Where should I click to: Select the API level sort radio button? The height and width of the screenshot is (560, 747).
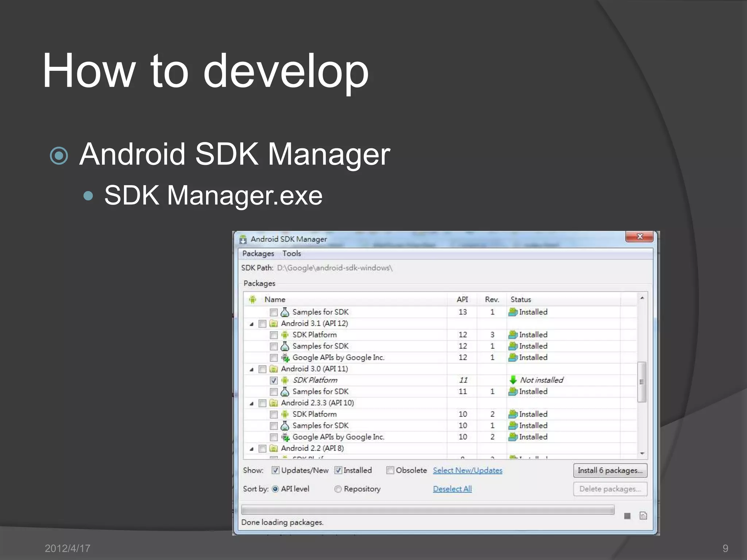click(275, 489)
